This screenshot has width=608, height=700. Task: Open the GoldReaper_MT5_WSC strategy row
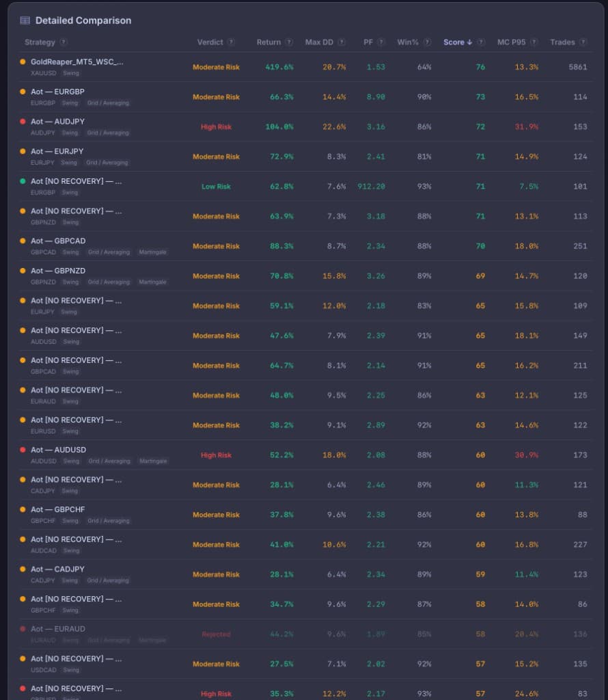pos(305,67)
